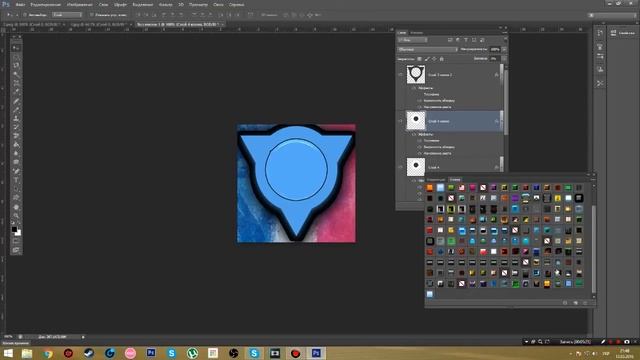Create new style icon in Styles panel
Viewport: 640px width, 360px height.
coord(576,303)
